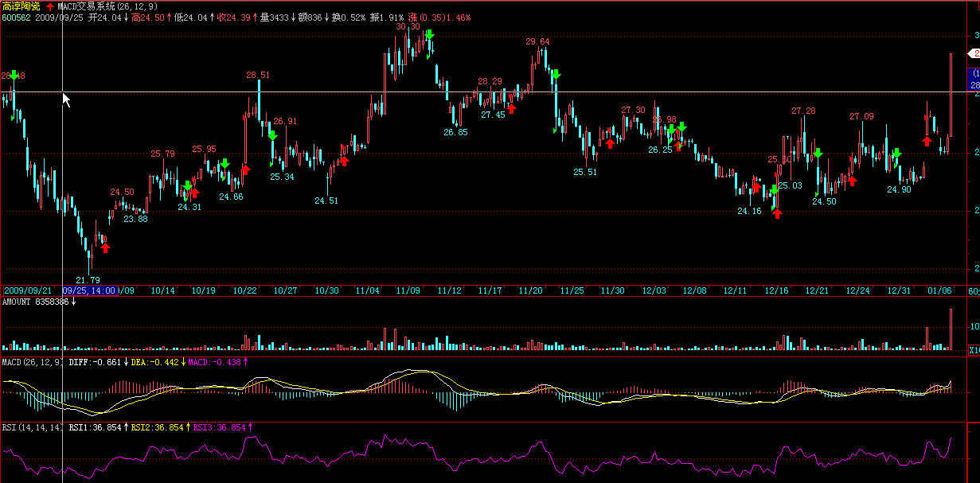Screen dimensions: 980x483
Task: Click the yellow RSI2:36.854 value
Action: pos(156,427)
